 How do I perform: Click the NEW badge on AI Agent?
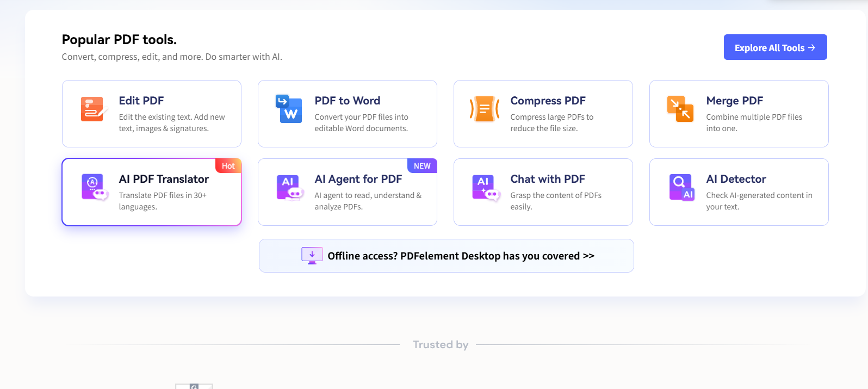coord(422,166)
